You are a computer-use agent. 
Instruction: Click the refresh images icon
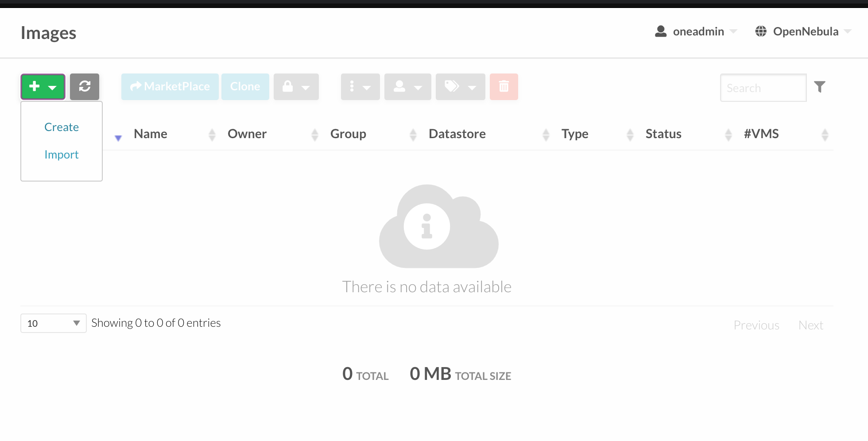click(x=85, y=87)
